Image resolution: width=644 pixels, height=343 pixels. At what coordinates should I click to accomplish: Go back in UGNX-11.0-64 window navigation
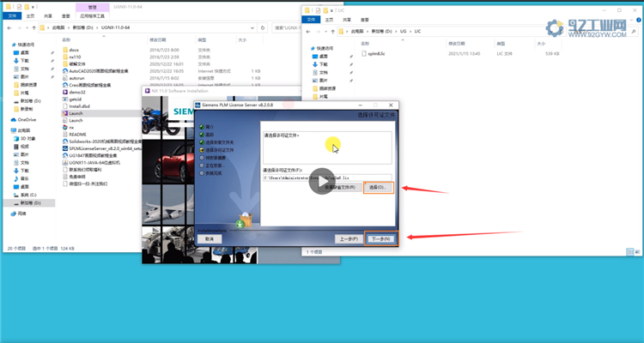coord(9,28)
